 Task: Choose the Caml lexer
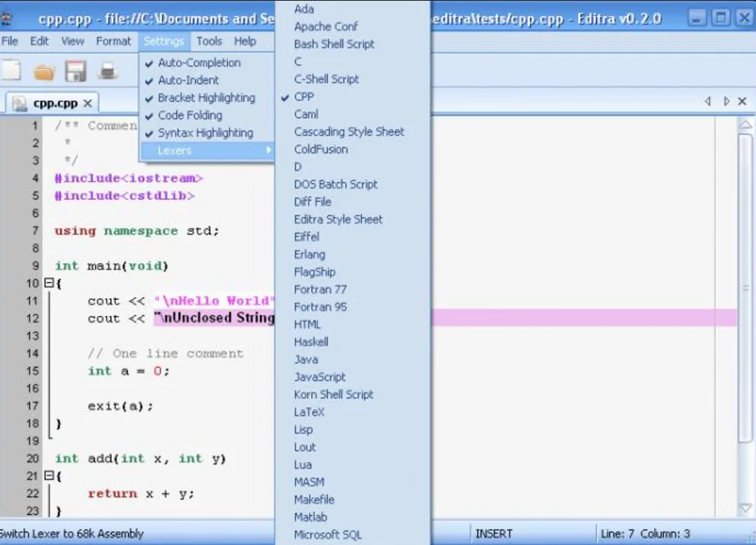pos(353,115)
